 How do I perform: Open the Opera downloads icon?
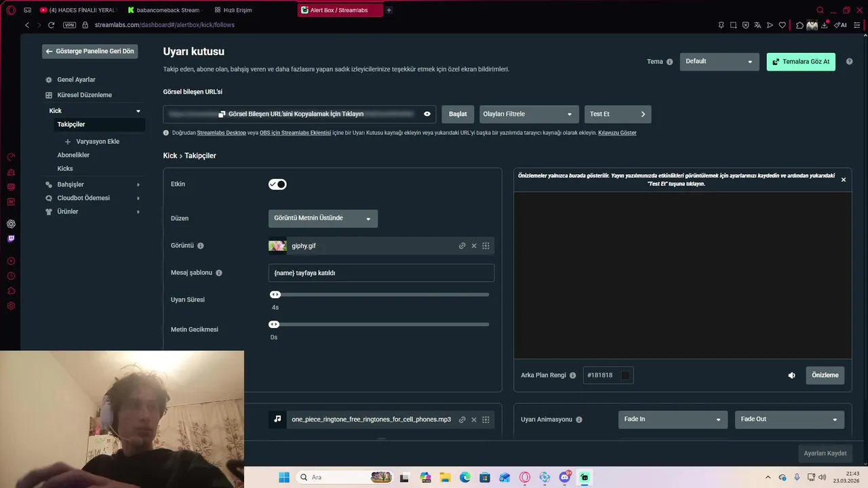825,25
